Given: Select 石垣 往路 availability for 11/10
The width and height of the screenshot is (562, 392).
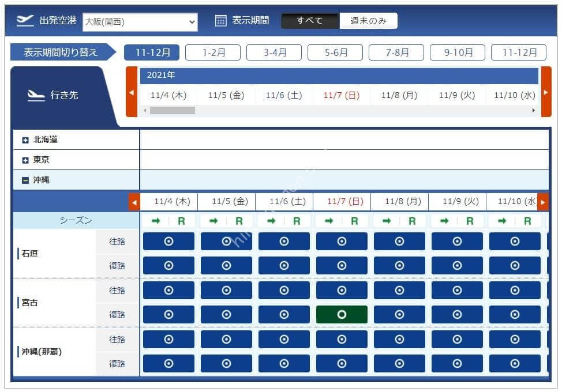Looking at the screenshot, I should pyautogui.click(x=515, y=242).
